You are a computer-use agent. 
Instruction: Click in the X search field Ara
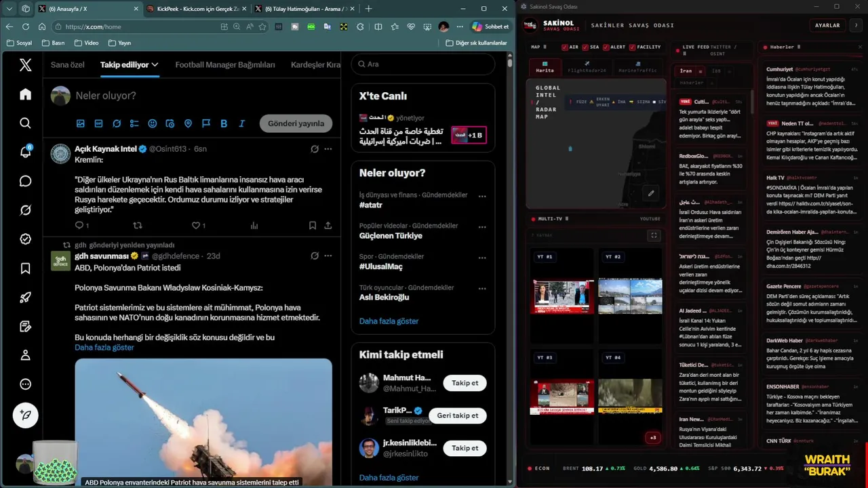[423, 64]
